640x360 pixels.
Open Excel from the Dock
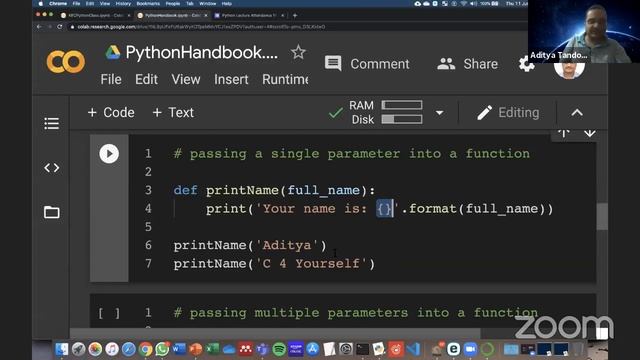(212, 349)
